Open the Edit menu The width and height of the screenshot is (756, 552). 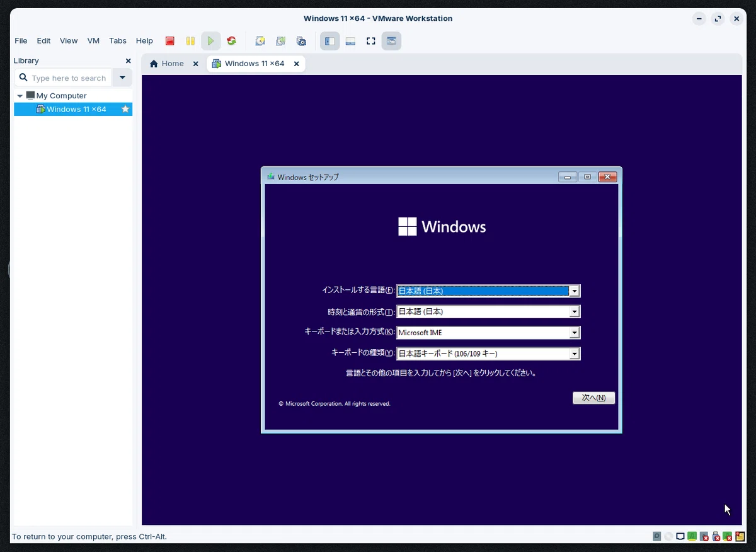coord(43,41)
